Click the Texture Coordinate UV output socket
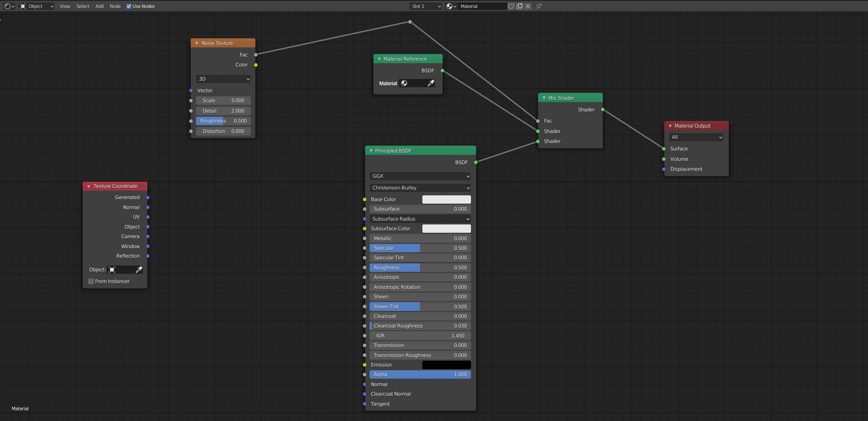 [x=148, y=217]
